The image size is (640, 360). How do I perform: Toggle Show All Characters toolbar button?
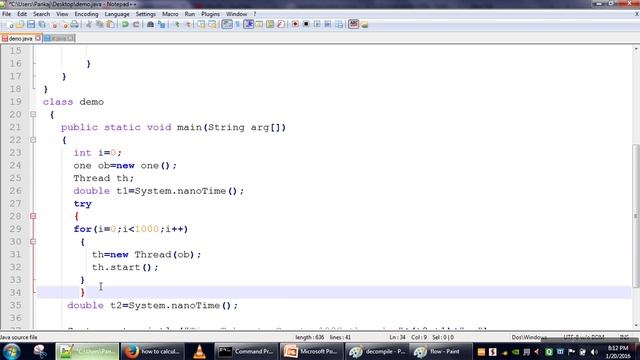click(237, 25)
